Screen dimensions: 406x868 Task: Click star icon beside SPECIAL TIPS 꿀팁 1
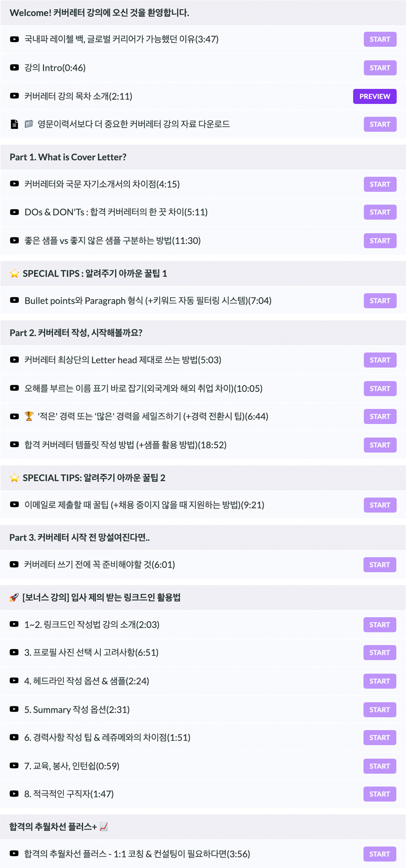click(15, 273)
